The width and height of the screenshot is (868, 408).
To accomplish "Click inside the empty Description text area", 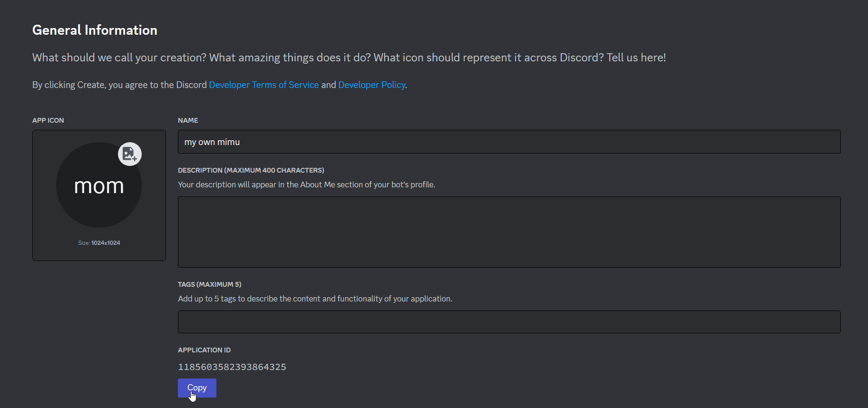I will point(509,232).
